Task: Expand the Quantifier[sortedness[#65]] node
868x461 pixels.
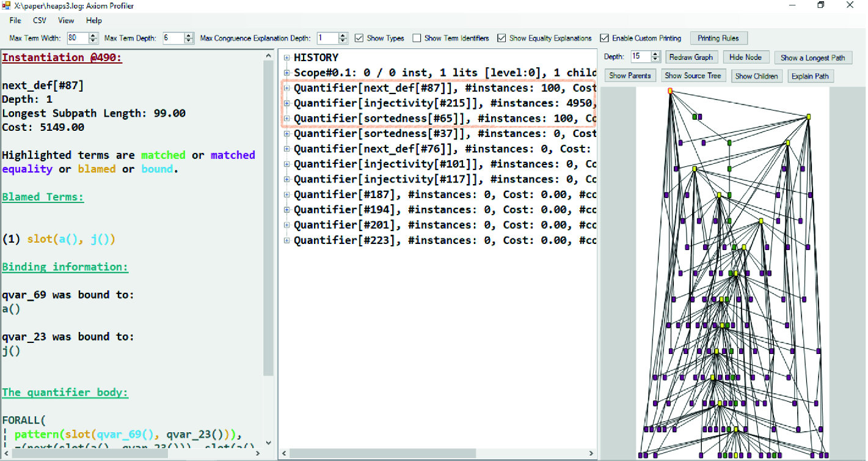Action: [x=286, y=119]
